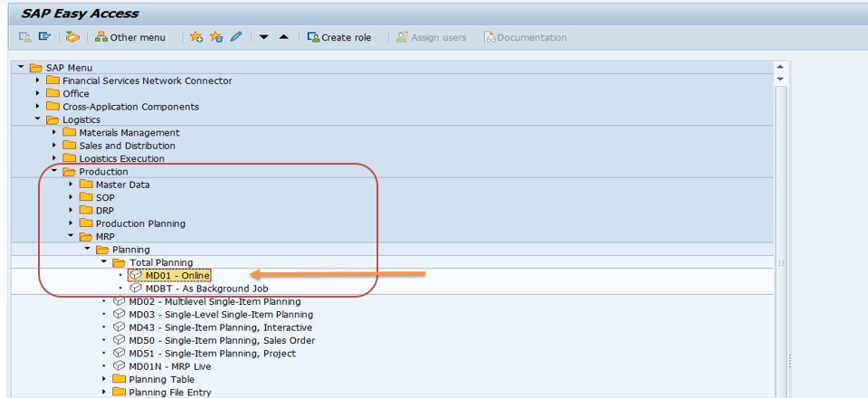Collapse Total Planning folder arrow
This screenshot has height=398, width=868.
(x=104, y=261)
